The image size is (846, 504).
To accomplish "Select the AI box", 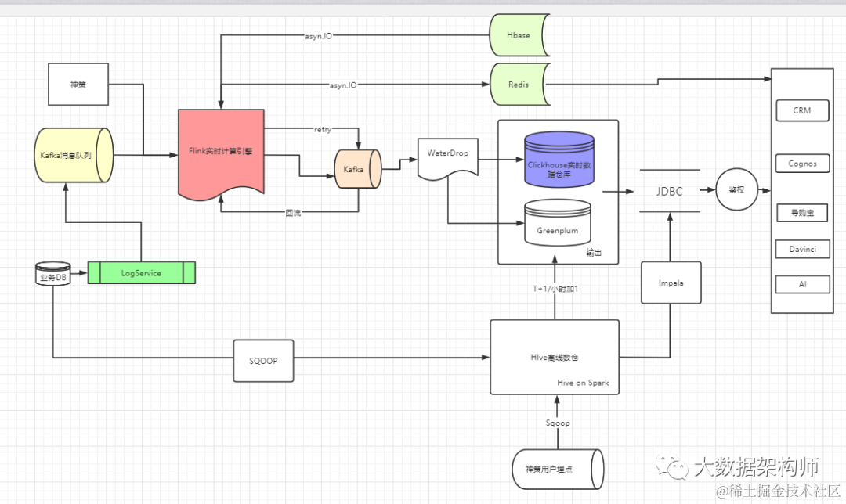I will coord(802,284).
